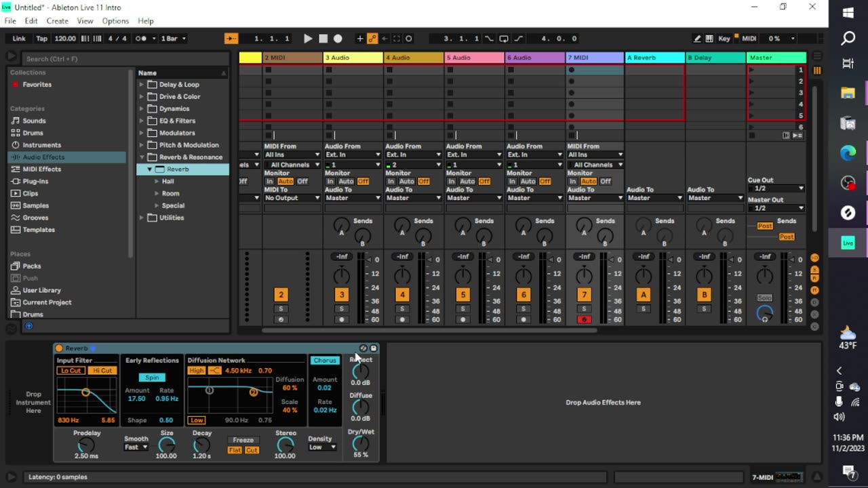Image resolution: width=868 pixels, height=488 pixels.
Task: Select the Hall preset under Reverb
Action: point(167,182)
